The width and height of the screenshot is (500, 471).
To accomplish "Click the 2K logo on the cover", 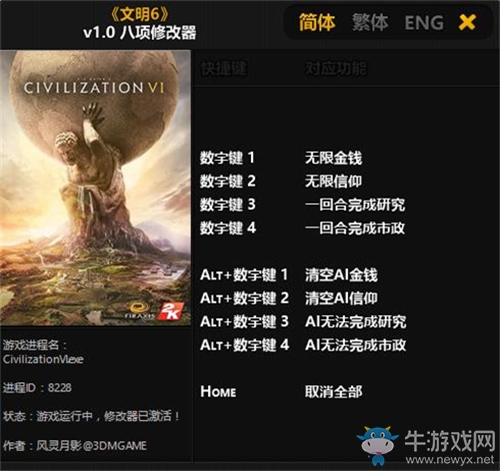I will click(170, 311).
